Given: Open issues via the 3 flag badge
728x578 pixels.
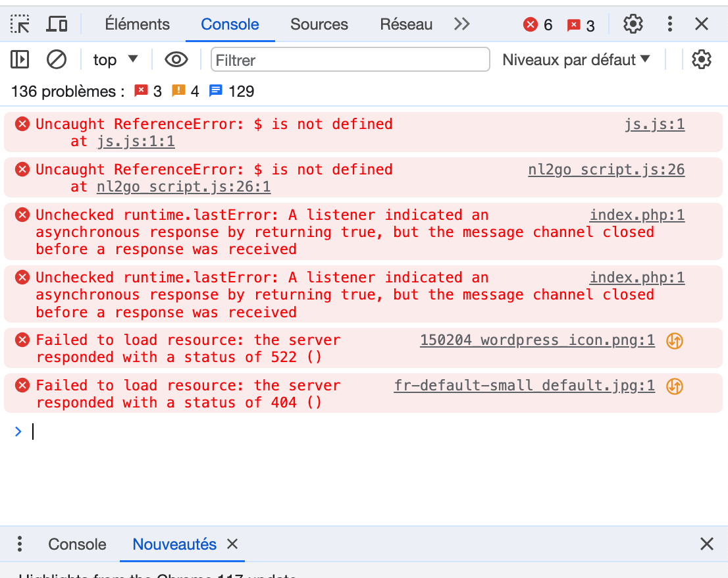Looking at the screenshot, I should [x=581, y=25].
